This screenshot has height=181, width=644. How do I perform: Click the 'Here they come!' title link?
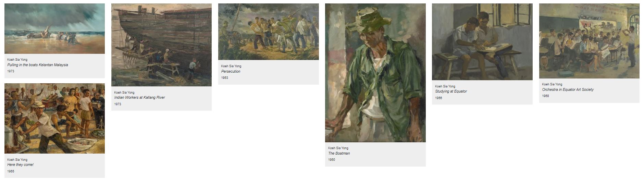click(21, 165)
